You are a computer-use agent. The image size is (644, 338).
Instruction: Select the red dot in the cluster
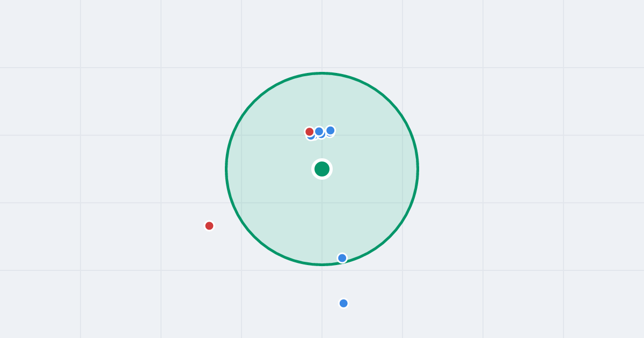coord(310,131)
